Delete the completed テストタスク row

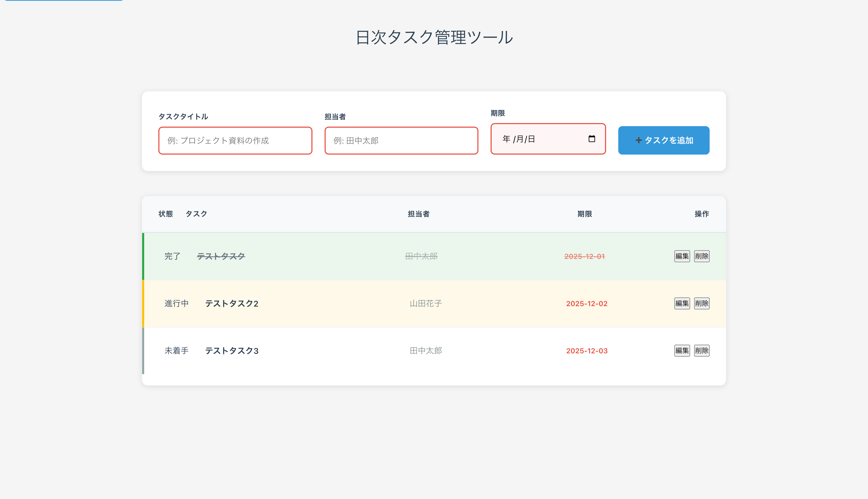702,256
